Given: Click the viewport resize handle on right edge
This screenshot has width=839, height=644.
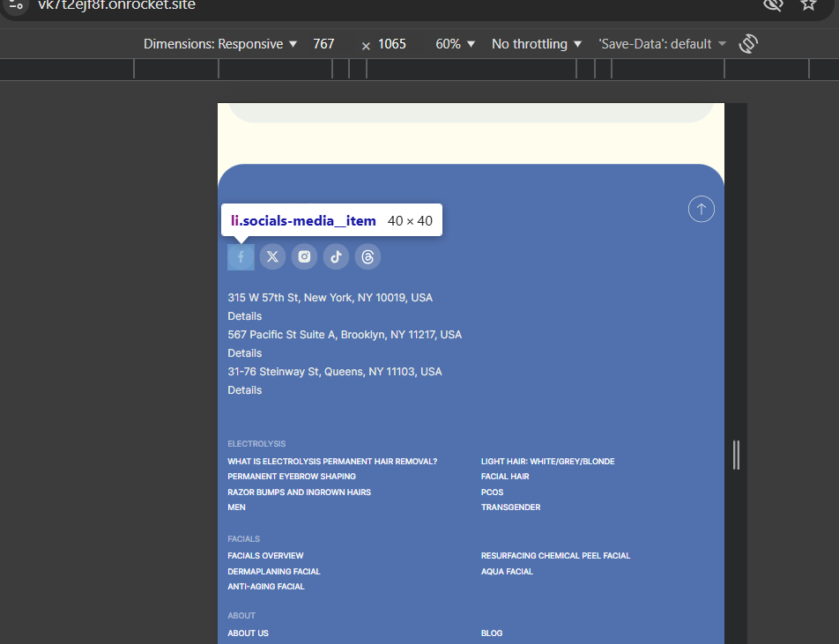Looking at the screenshot, I should (736, 455).
